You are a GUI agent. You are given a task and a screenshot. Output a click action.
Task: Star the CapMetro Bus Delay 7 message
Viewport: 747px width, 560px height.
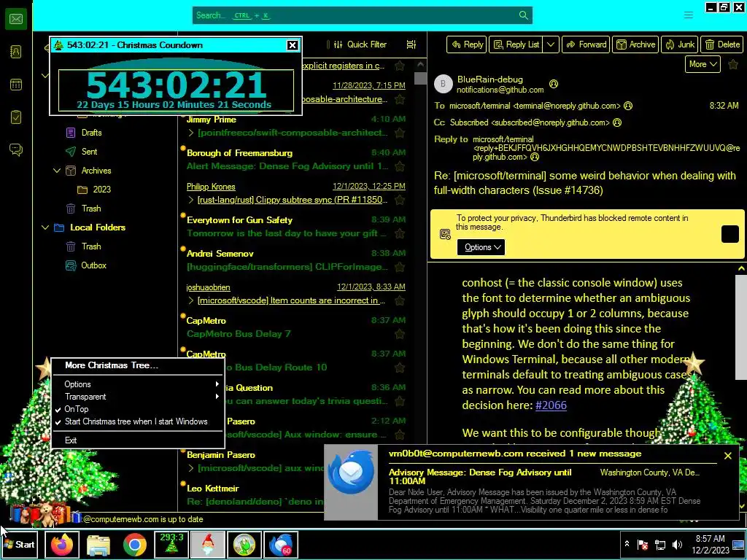click(x=400, y=334)
